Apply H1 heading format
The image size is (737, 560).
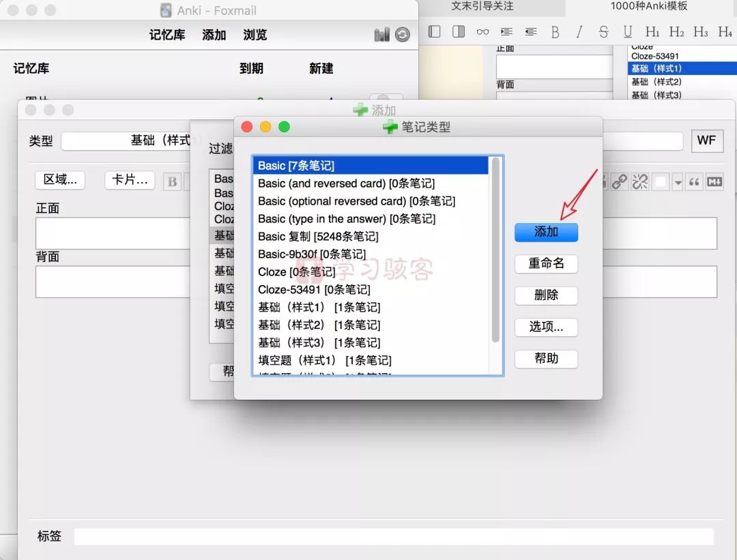click(652, 32)
